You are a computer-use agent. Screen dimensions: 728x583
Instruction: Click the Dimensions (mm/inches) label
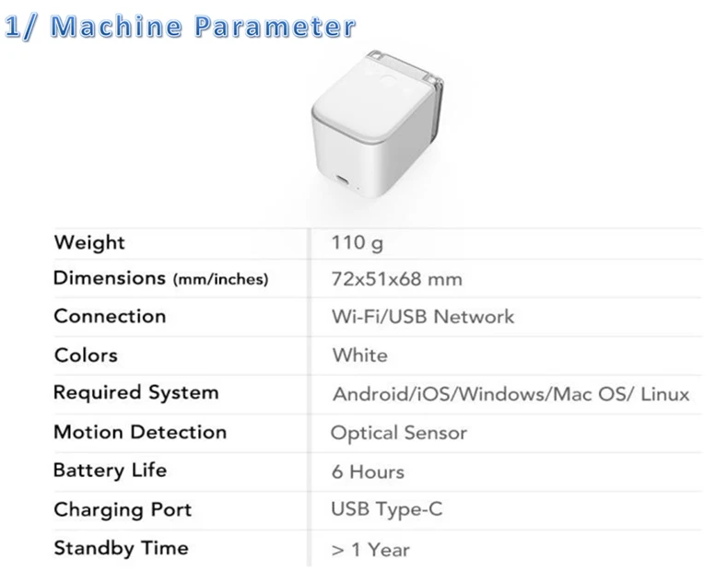160,278
